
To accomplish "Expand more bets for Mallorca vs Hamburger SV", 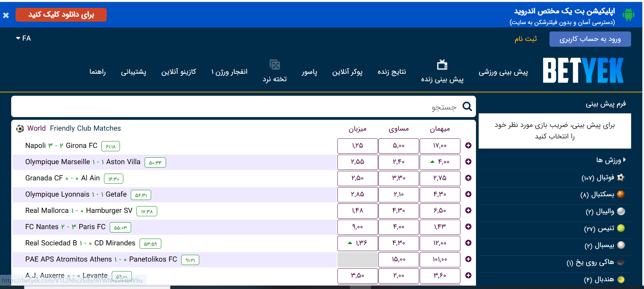I will (468, 210).
